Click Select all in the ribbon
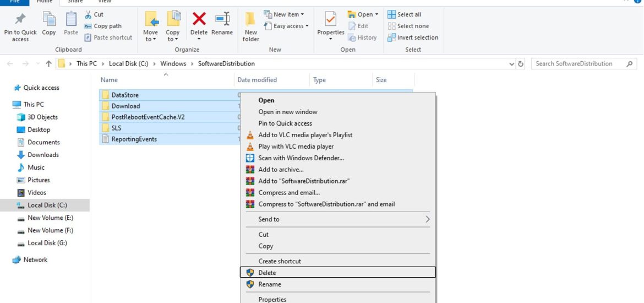 tap(405, 14)
